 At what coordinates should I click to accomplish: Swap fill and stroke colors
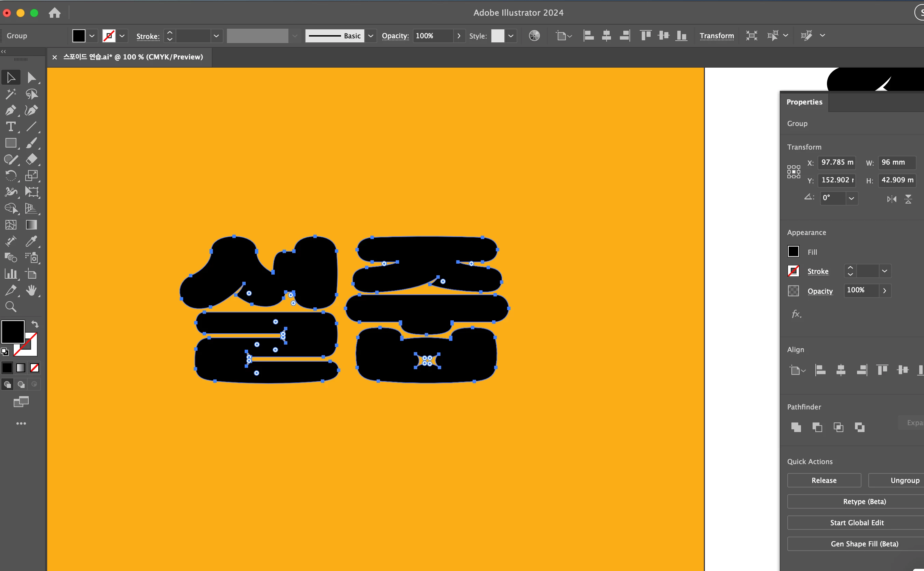(x=35, y=324)
